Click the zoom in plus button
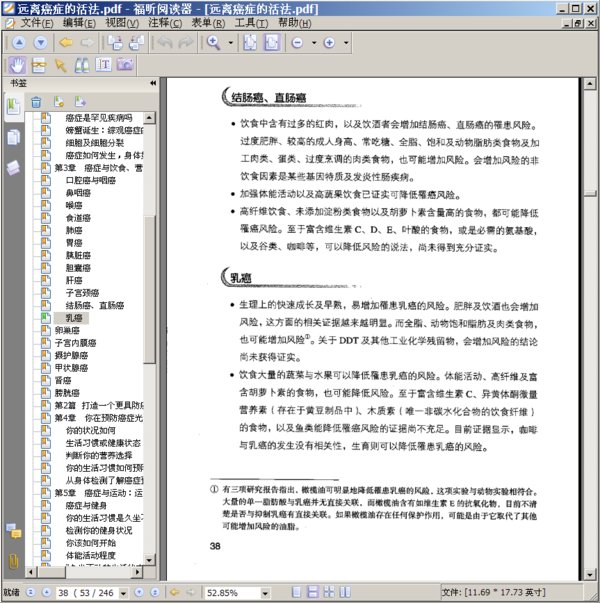 point(329,43)
